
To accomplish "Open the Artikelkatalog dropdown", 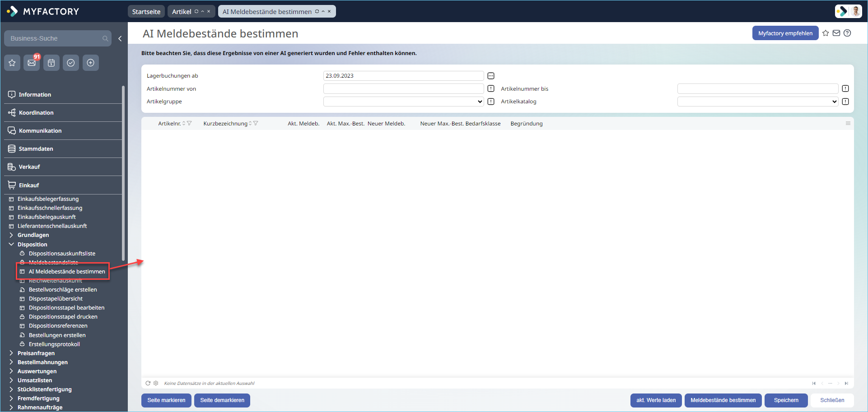I will coord(758,102).
